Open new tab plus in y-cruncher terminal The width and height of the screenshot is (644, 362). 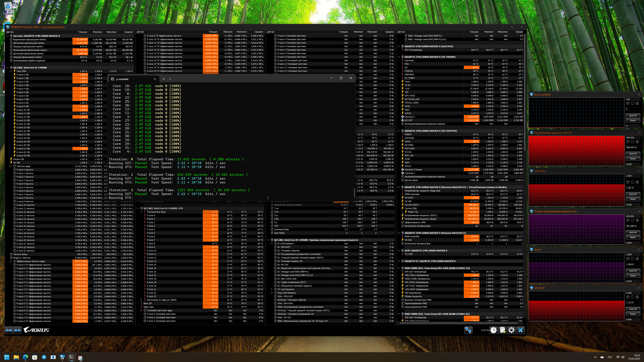pyautogui.click(x=164, y=79)
